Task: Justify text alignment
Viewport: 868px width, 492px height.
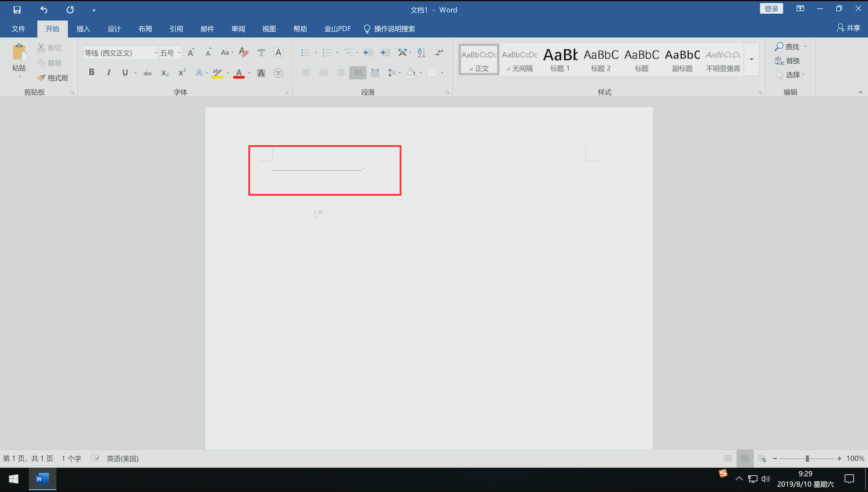Action: tap(357, 73)
